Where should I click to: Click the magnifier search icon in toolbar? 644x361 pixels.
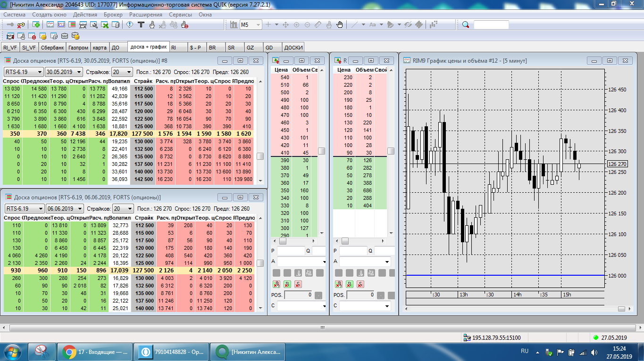(x=466, y=25)
